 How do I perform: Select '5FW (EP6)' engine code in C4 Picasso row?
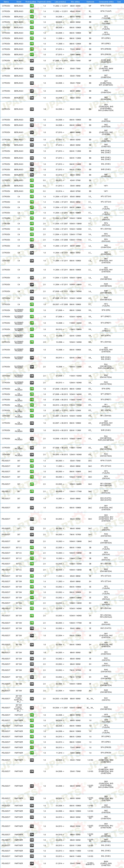[106, 389]
